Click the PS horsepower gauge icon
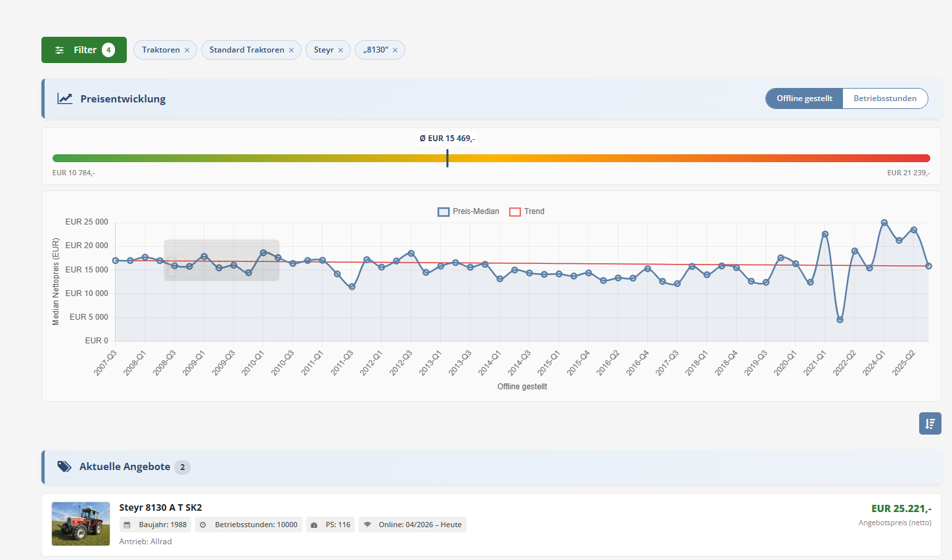Image resolution: width=952 pixels, height=560 pixels. (314, 525)
